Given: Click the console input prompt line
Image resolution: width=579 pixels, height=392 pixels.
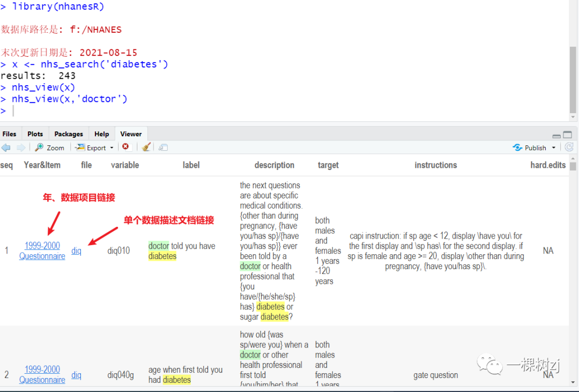Looking at the screenshot, I should [x=284, y=110].
